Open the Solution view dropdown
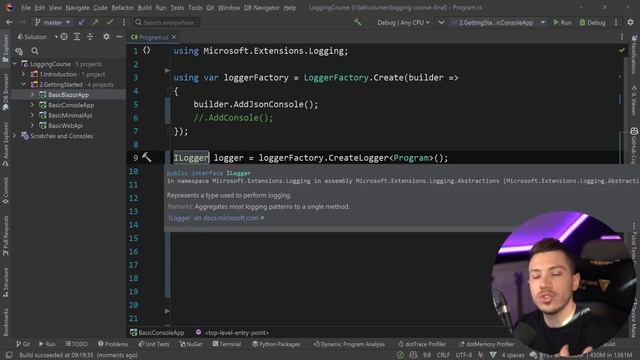The height and width of the screenshot is (360, 640). (37, 37)
